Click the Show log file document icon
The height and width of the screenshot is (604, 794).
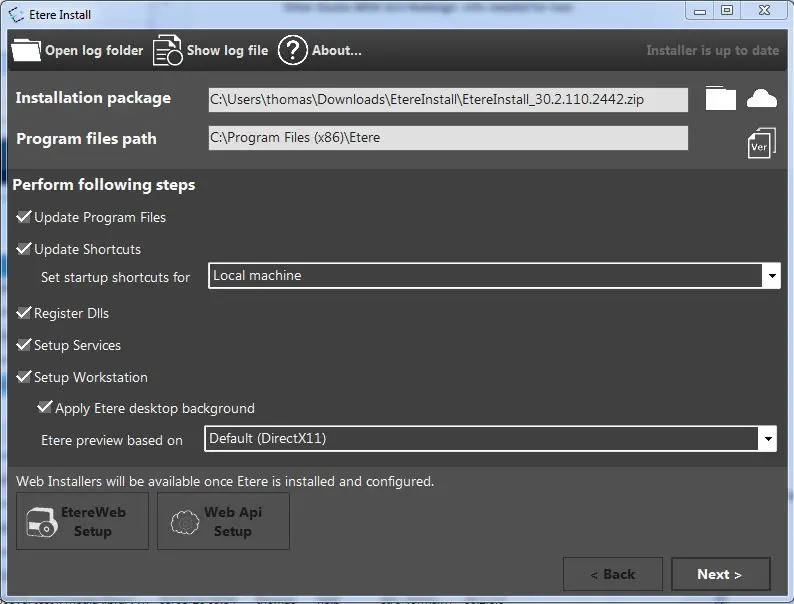point(167,51)
